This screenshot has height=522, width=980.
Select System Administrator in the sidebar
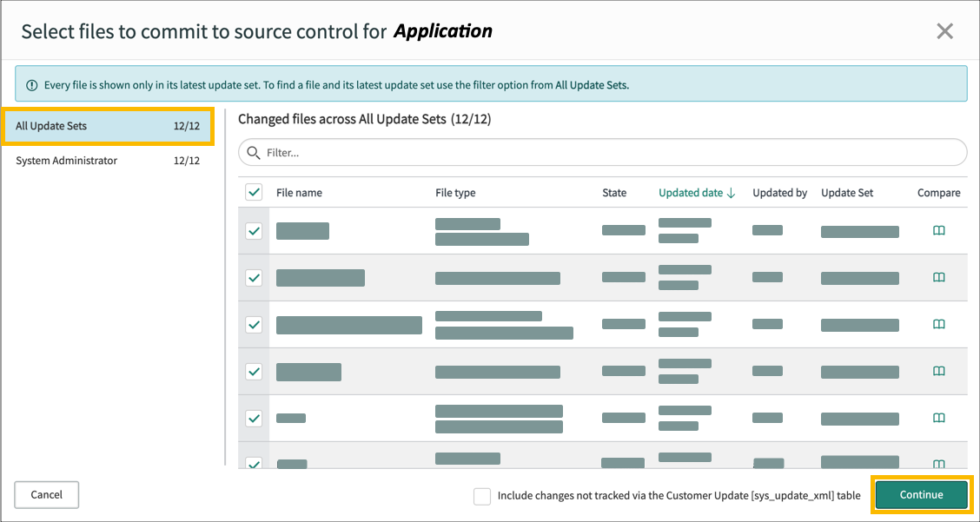(108, 161)
